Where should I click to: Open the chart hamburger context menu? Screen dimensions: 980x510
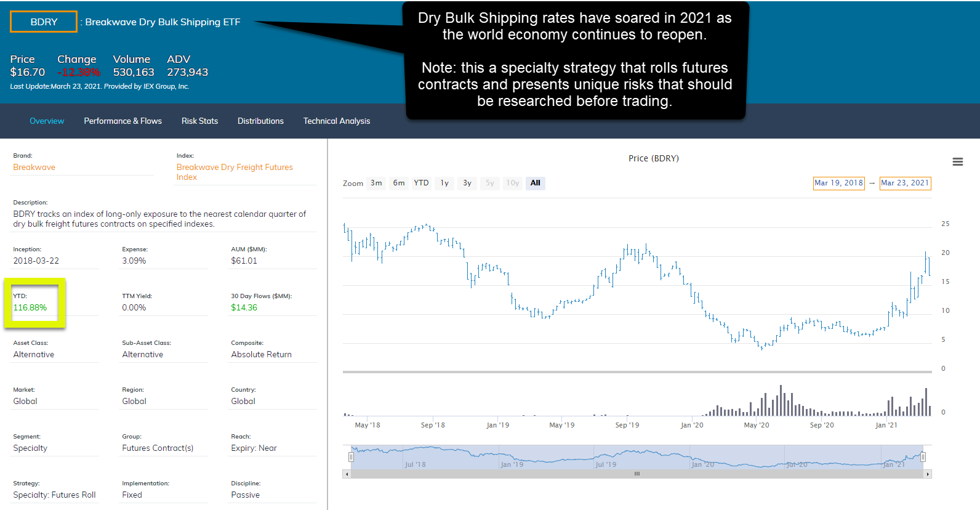[957, 162]
